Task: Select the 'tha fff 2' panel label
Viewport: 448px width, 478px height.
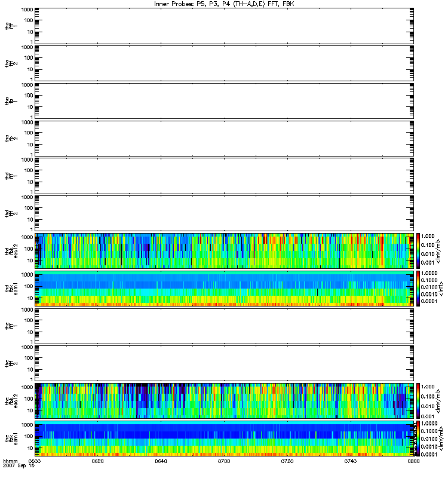Action: coord(11,63)
